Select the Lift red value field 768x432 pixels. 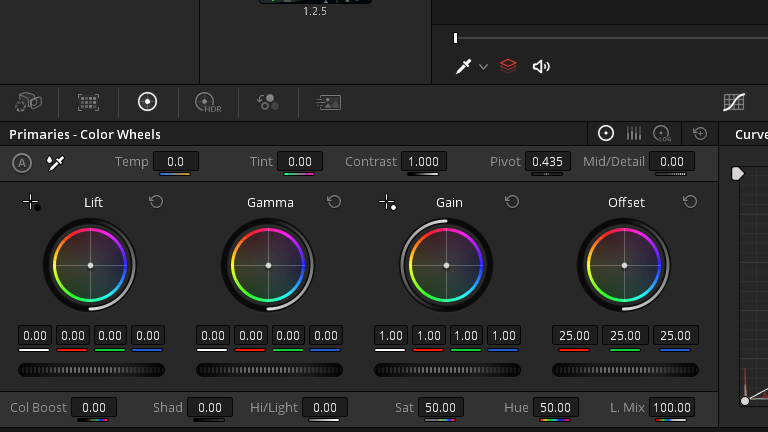coord(72,336)
